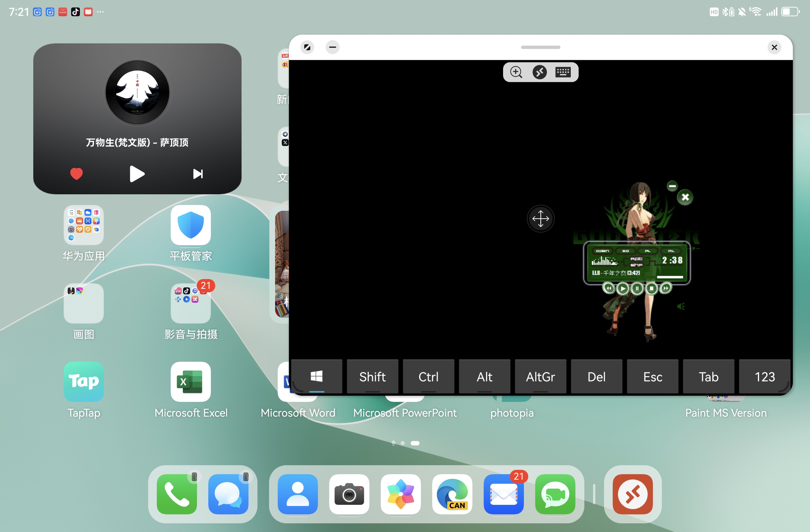
Task: Tap the zoom-in magnifier in remote toolbar
Action: point(516,72)
